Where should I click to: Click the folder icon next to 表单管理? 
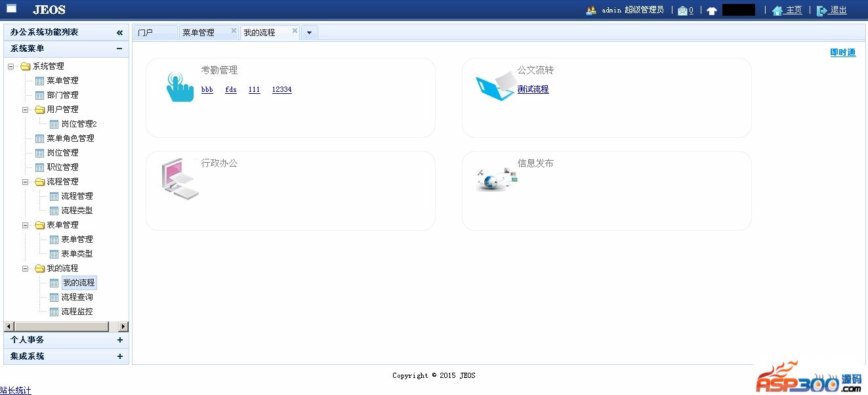[39, 225]
